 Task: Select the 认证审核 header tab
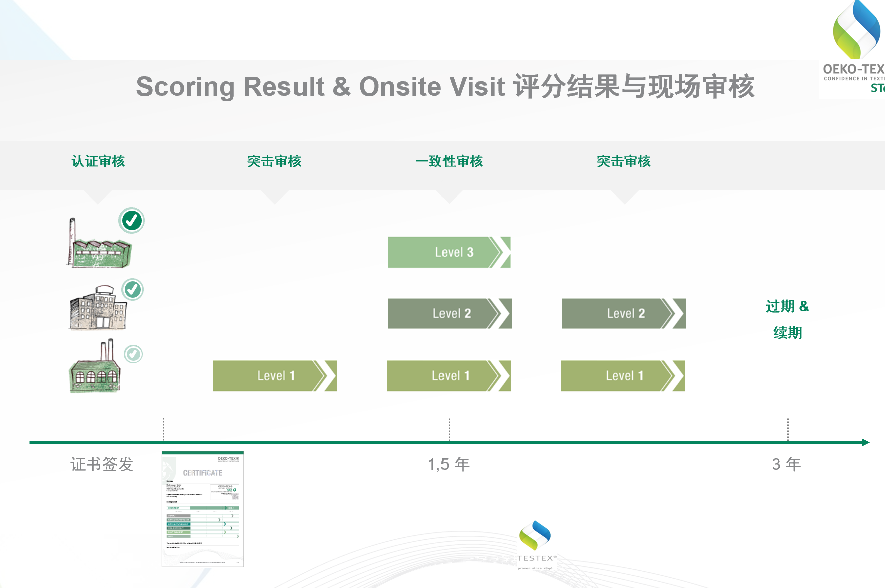[98, 161]
